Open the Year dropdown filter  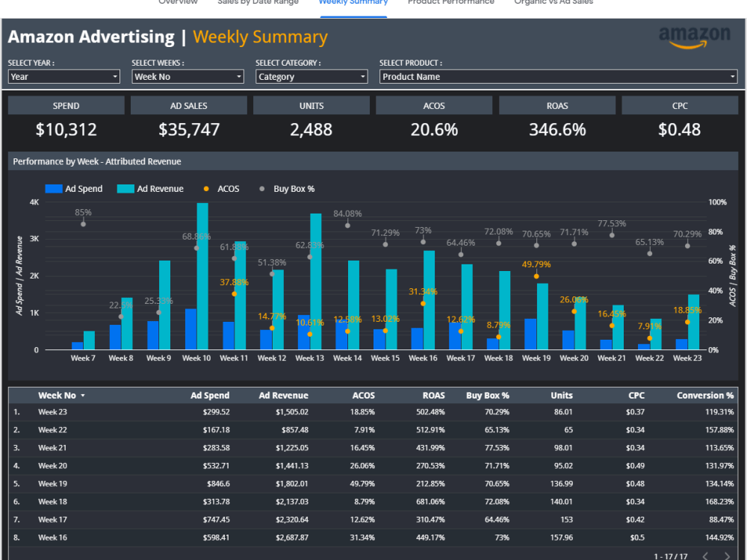[63, 77]
